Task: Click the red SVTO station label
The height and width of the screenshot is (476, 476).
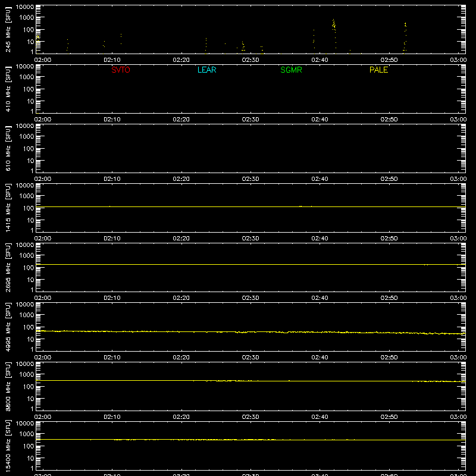Action: (x=121, y=70)
